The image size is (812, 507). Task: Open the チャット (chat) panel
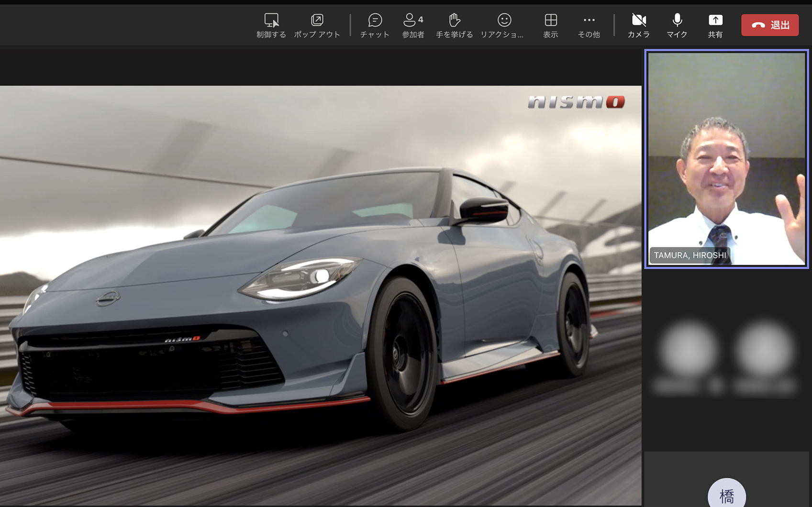pos(375,25)
